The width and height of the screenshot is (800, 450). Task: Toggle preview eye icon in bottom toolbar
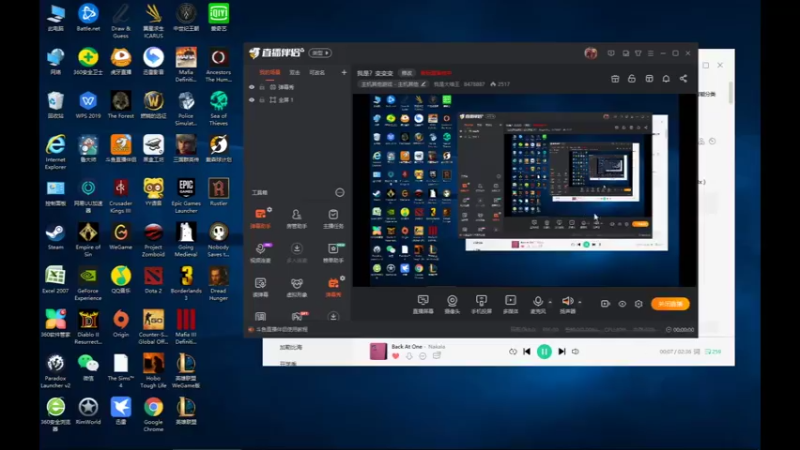pyautogui.click(x=622, y=304)
